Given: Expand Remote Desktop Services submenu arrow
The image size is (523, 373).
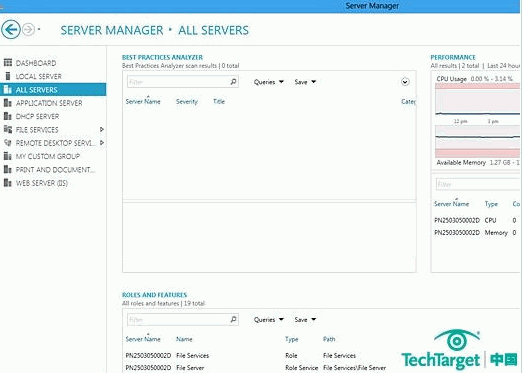Looking at the screenshot, I should tap(102, 143).
